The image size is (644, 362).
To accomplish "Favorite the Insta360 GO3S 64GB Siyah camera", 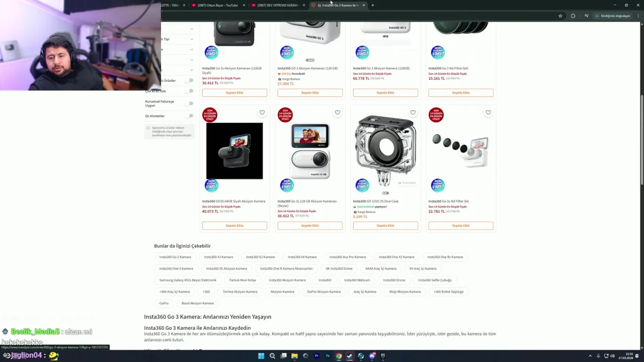I will point(262,113).
